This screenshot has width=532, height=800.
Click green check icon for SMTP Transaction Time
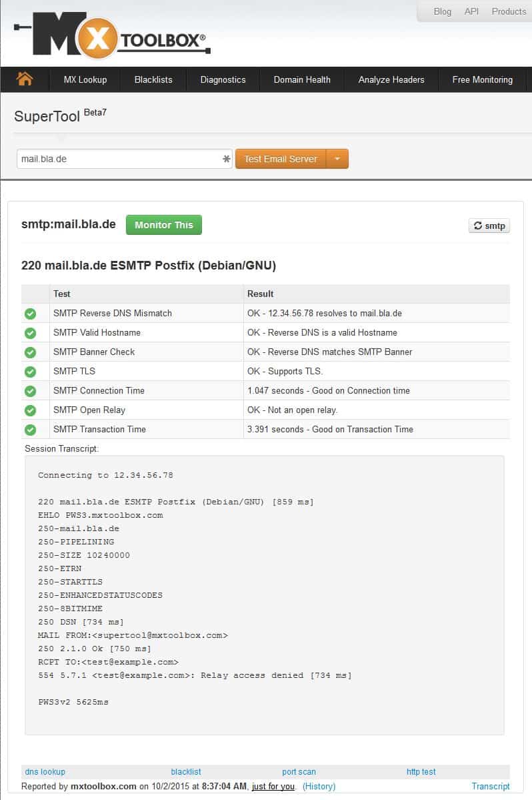click(x=31, y=430)
